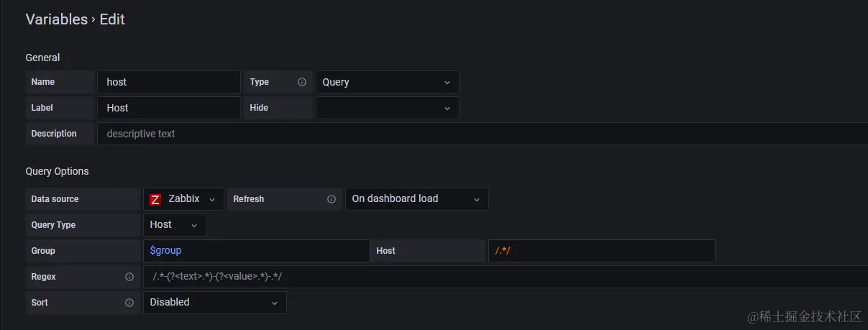Open the Refresh On dashboard load dropdown

coord(416,199)
